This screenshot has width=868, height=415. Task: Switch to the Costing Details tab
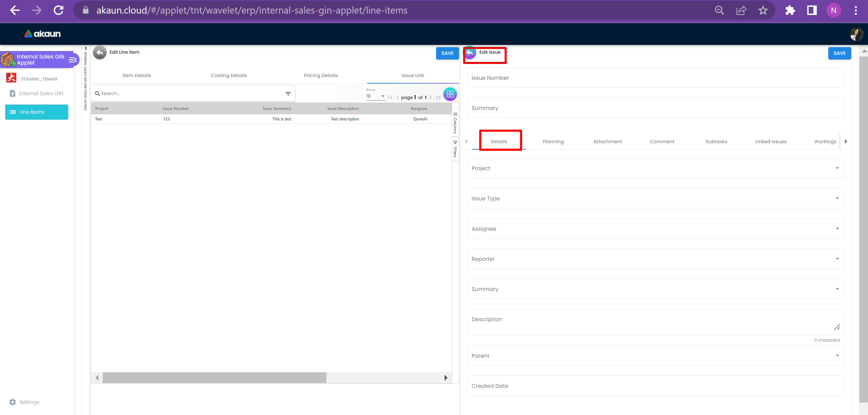pyautogui.click(x=229, y=75)
